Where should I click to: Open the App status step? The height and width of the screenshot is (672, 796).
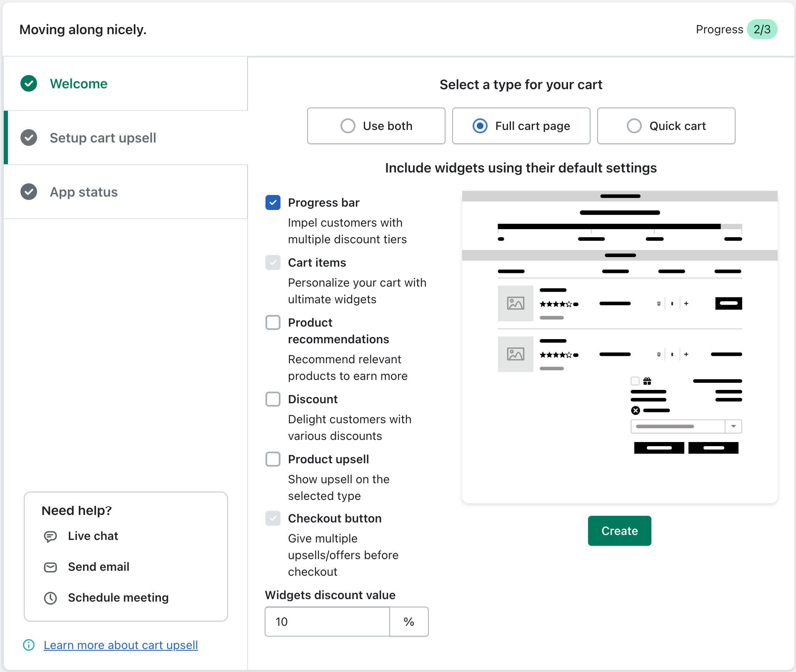[x=126, y=192]
